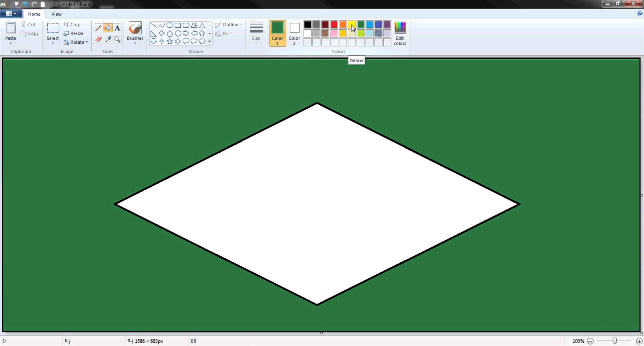Screen dimensions: 644x346
Task: Choose the Hexagon shape
Action: (178, 33)
